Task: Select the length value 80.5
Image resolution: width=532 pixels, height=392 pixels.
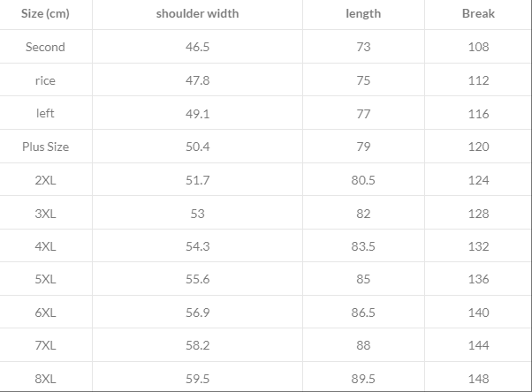Action: pyautogui.click(x=363, y=180)
